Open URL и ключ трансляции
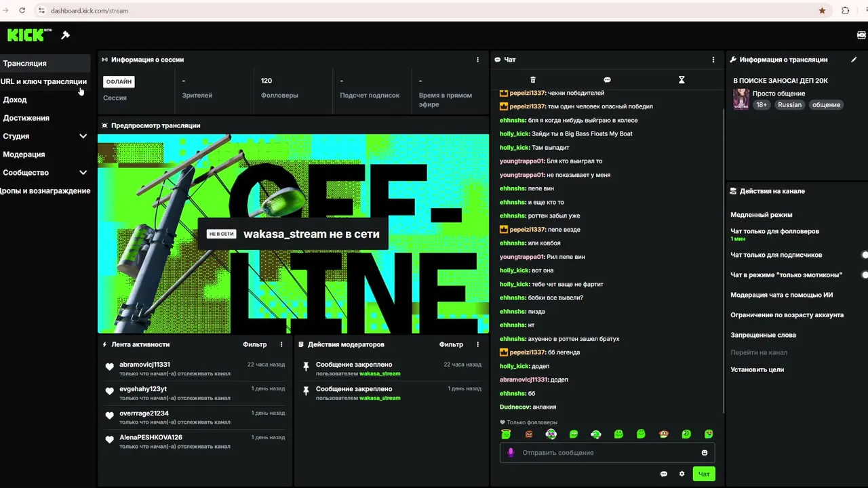 pyautogui.click(x=45, y=81)
